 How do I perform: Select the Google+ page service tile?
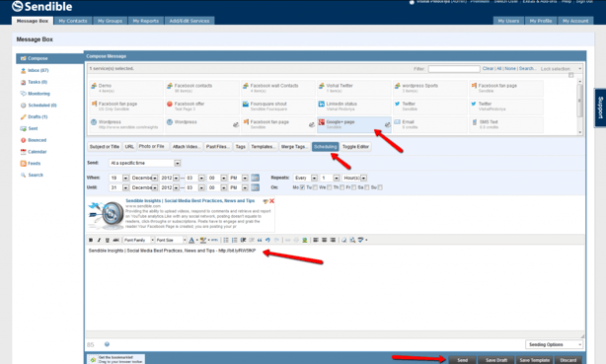(x=354, y=124)
